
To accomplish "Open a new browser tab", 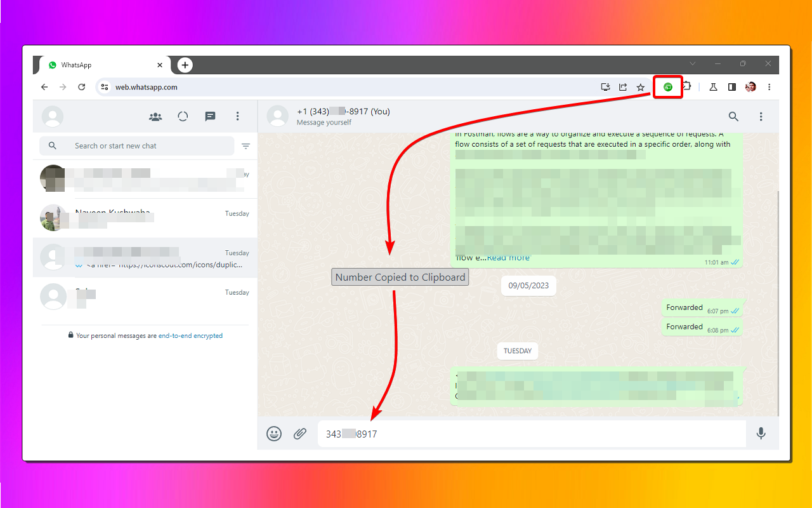I will 185,65.
